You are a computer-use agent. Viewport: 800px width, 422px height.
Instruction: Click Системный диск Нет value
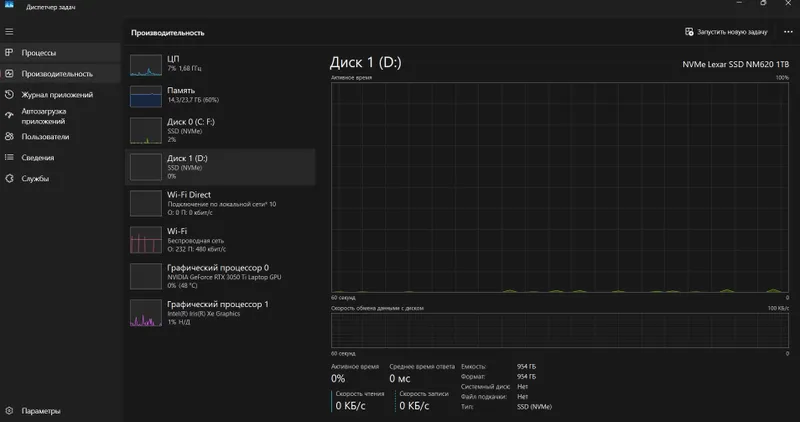tap(522, 386)
